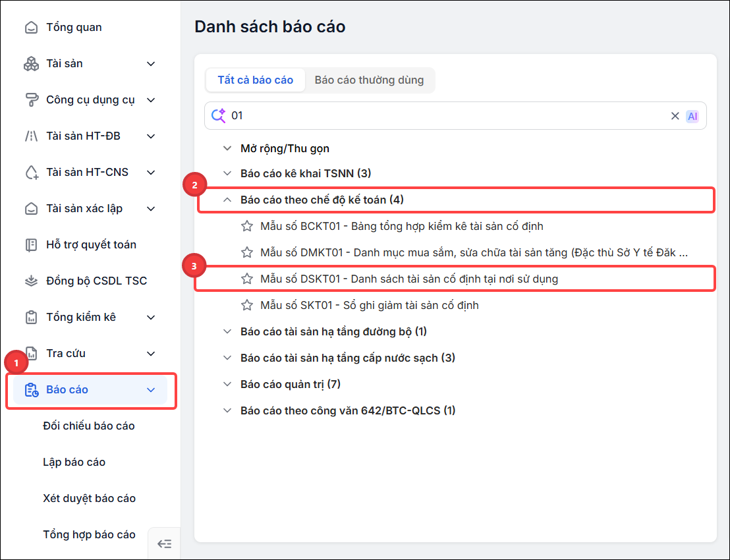The height and width of the screenshot is (560, 730).
Task: Go to Tổng quan menu label
Action: click(74, 28)
